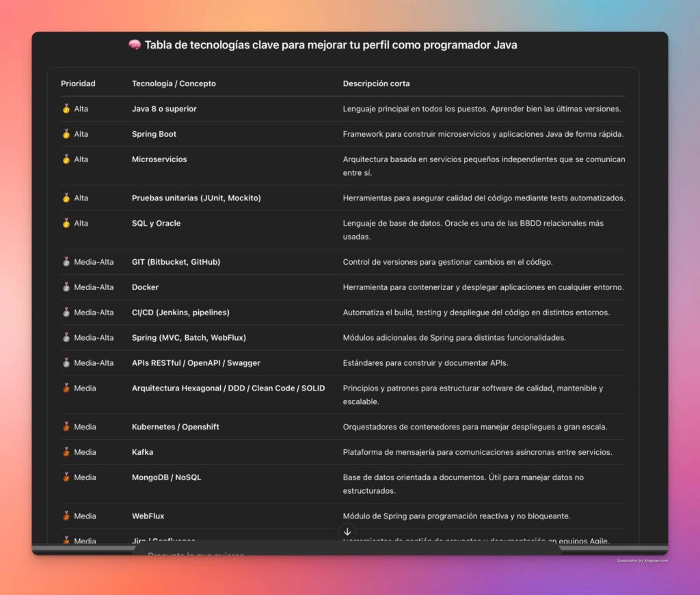Click the bronze medal in the Kafka row
Image resolution: width=700 pixels, height=595 pixels.
66,451
